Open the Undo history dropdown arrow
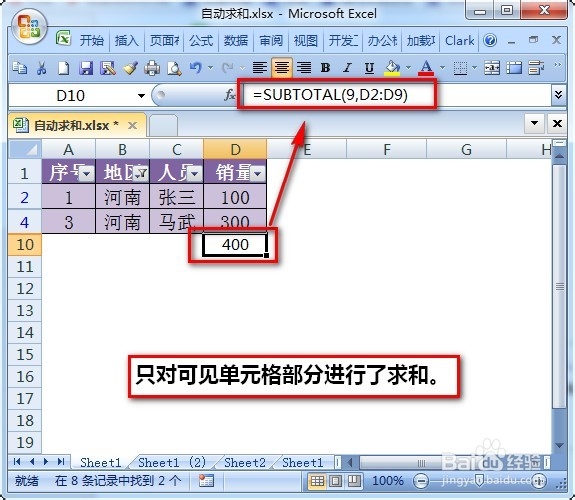The width and height of the screenshot is (575, 500). click(210, 68)
